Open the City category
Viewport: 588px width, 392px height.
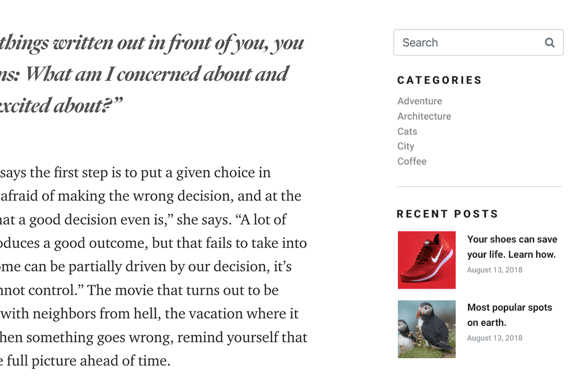406,146
